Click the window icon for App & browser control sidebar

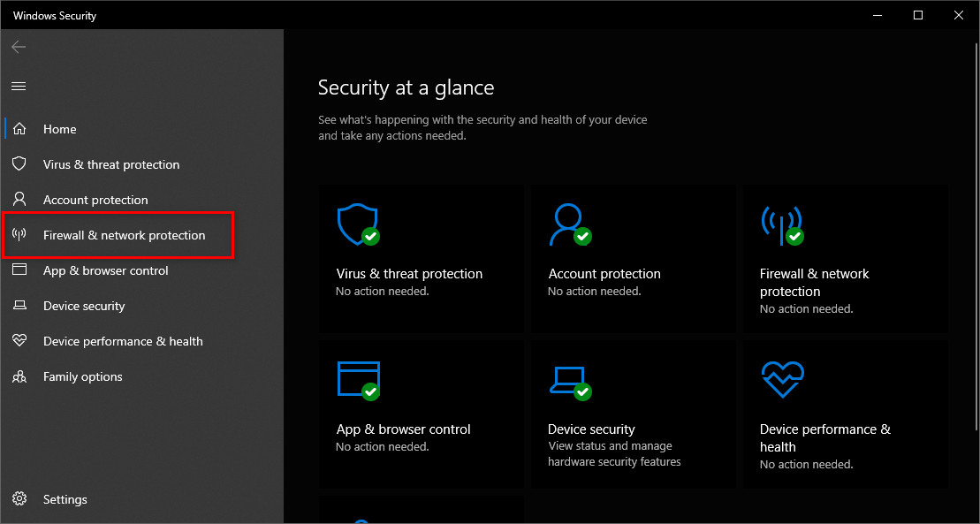19,270
